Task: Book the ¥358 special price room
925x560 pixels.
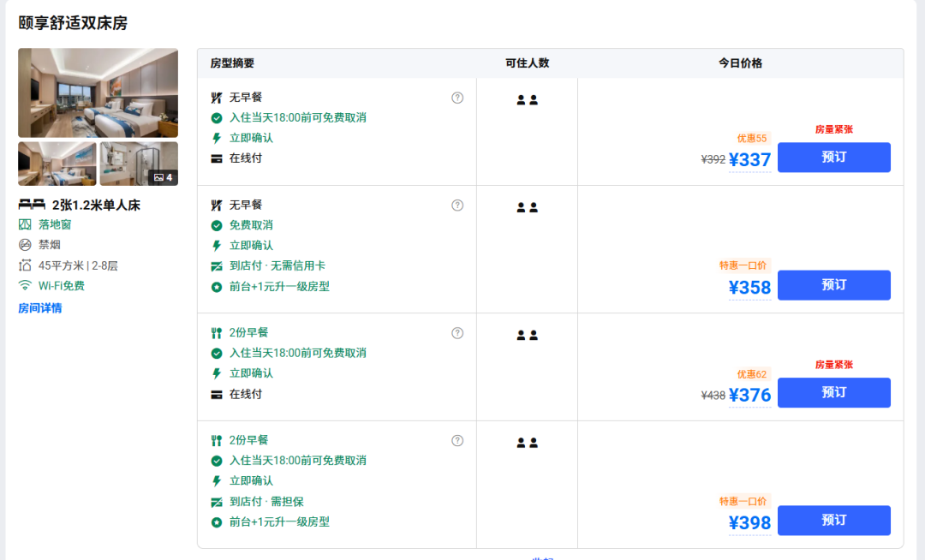Action: pyautogui.click(x=833, y=285)
